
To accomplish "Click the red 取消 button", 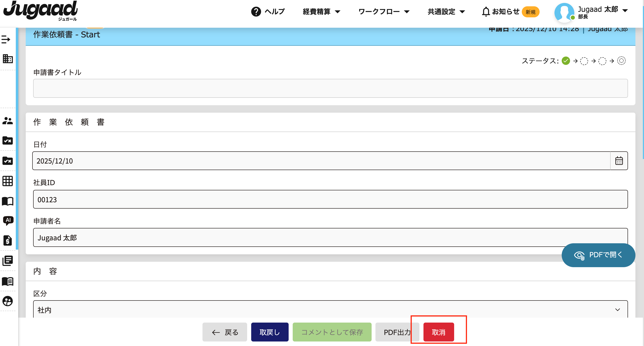I will [x=439, y=332].
